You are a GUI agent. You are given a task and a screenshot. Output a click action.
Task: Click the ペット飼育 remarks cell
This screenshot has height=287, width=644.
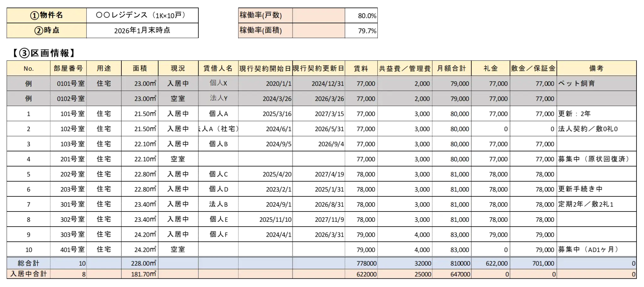(596, 83)
